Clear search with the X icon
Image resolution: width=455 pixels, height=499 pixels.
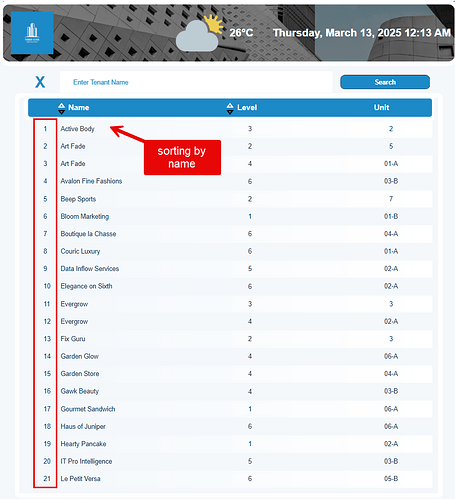coord(40,82)
